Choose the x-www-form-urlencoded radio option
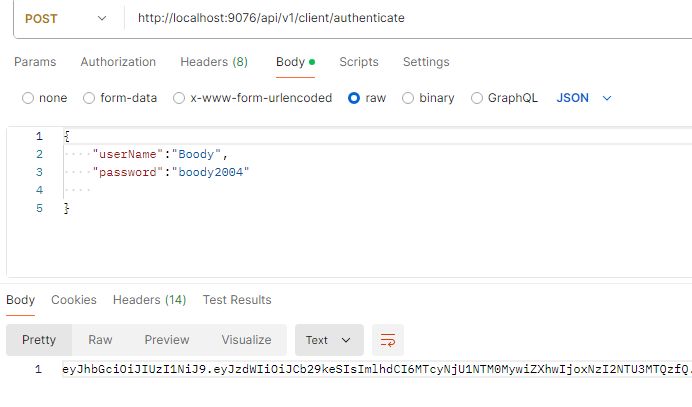692x407 pixels. [179, 98]
